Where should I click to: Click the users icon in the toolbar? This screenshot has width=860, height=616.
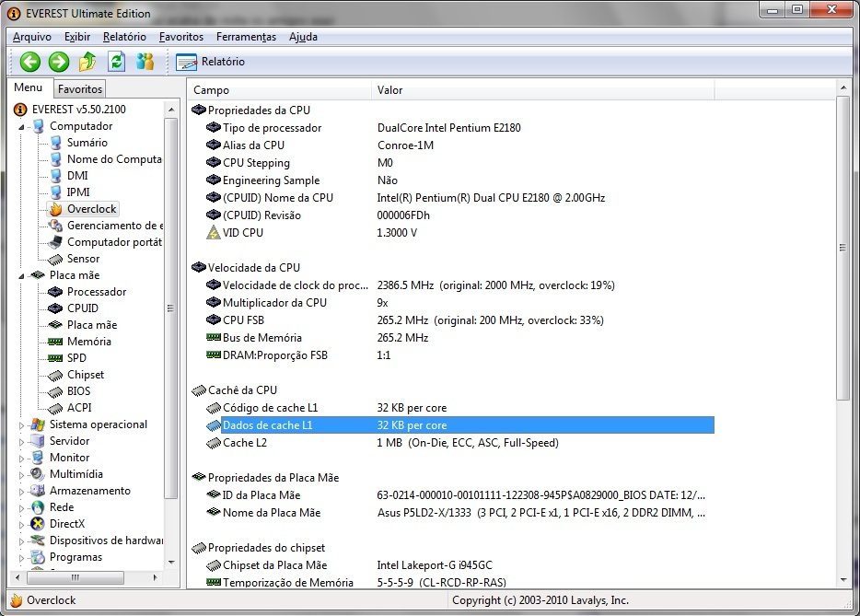(x=145, y=62)
